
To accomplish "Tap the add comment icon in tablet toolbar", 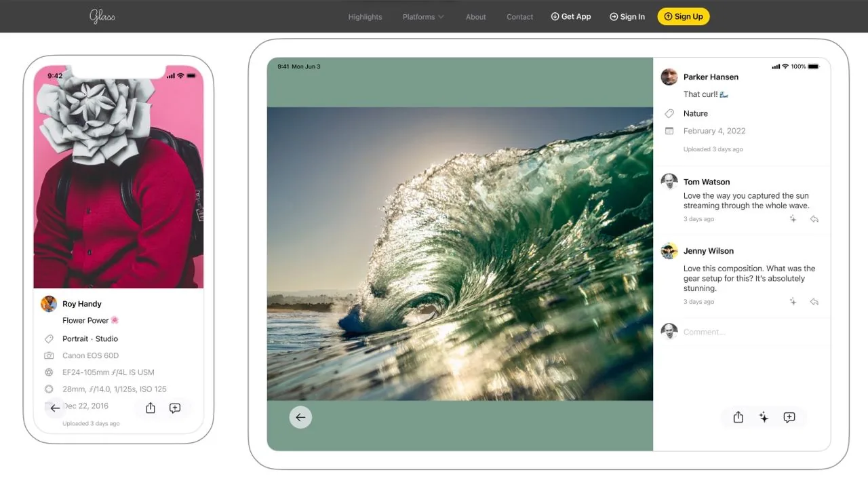I will pos(789,418).
